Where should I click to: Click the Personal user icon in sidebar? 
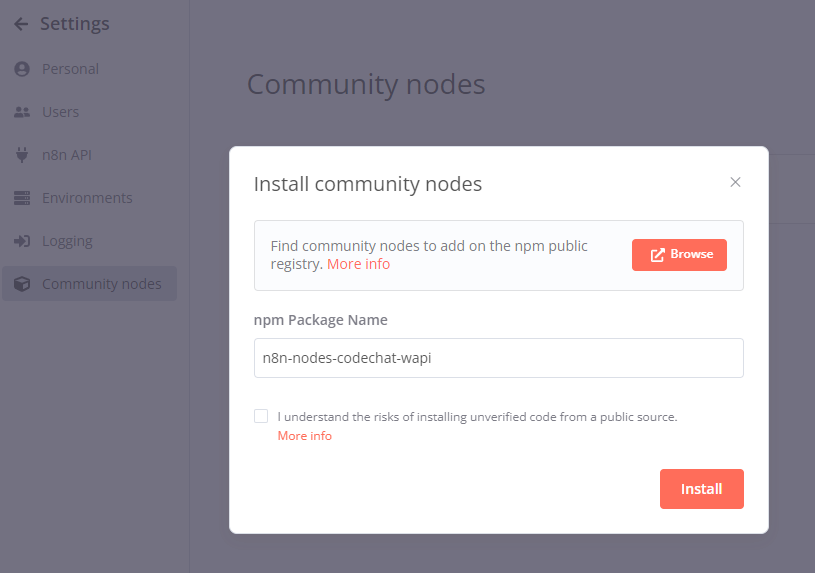(22, 69)
